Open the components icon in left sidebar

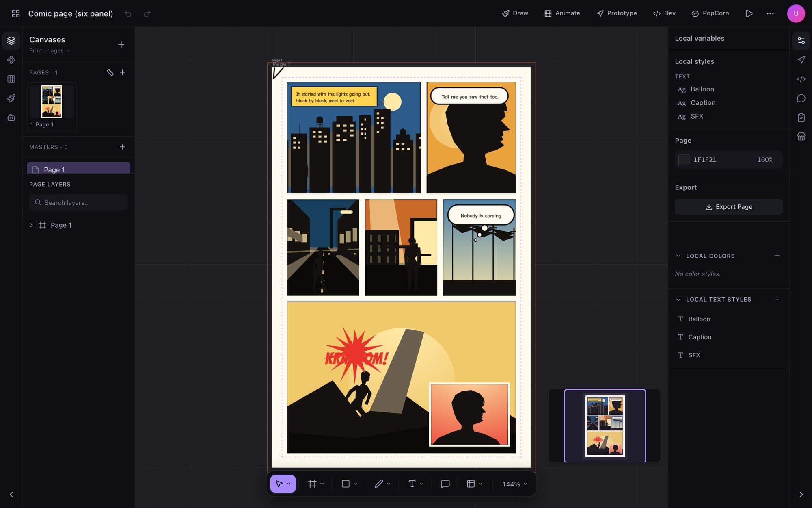click(x=11, y=60)
